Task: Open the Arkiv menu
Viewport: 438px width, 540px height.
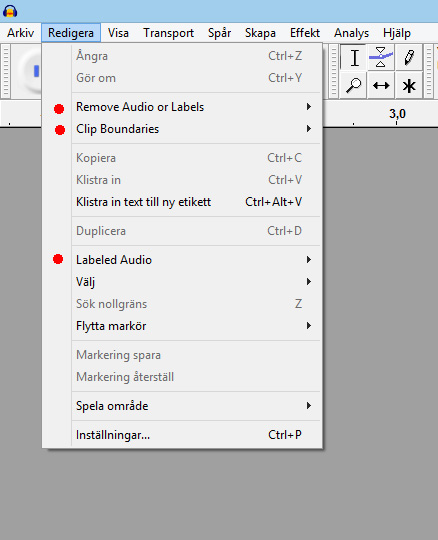Action: pyautogui.click(x=21, y=33)
